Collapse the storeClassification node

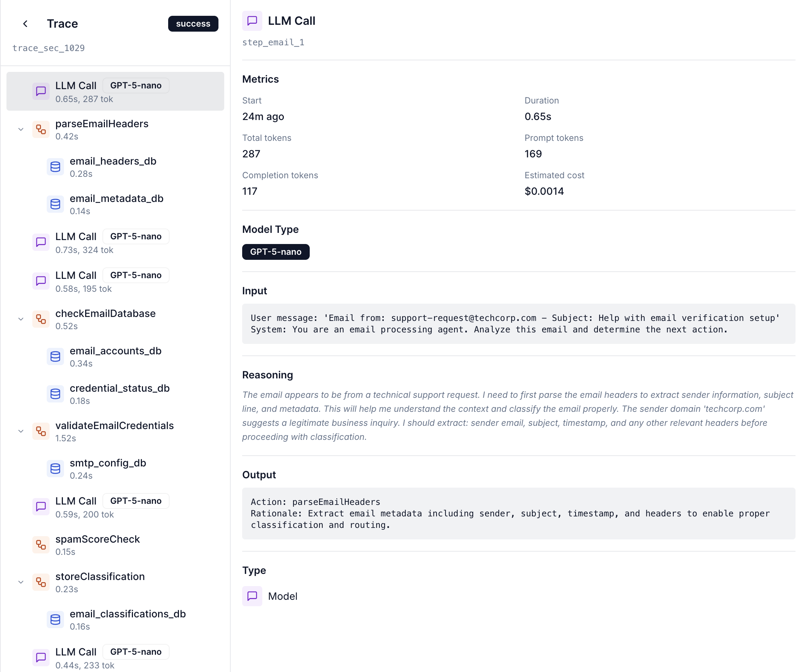[21, 582]
